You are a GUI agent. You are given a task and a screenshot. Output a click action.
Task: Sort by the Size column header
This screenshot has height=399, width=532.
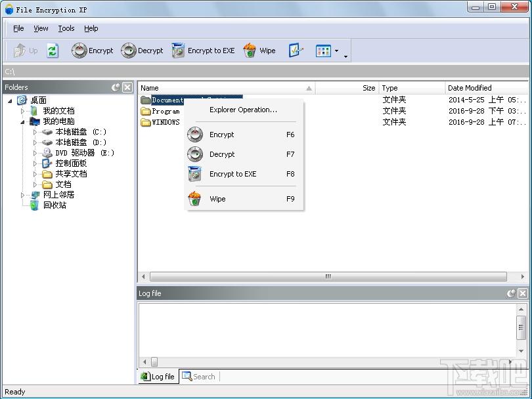click(347, 88)
